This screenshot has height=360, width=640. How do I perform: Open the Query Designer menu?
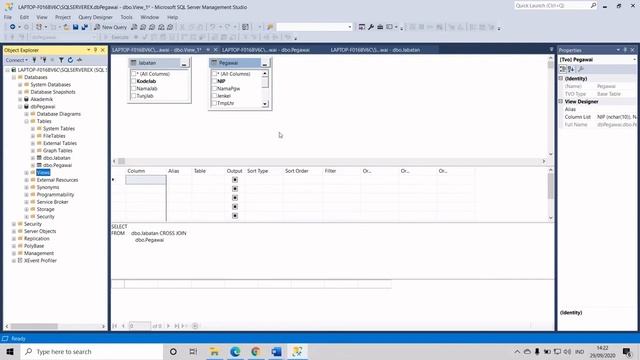point(95,17)
